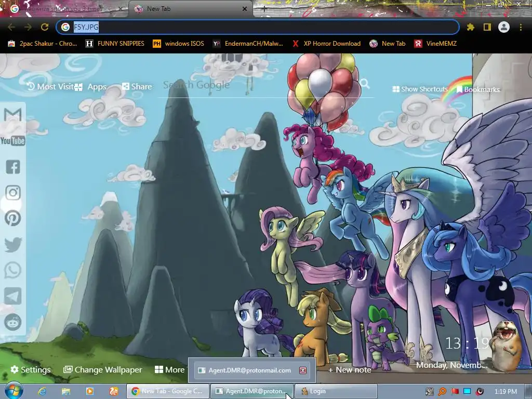Open Gmail from the sidebar

[x=13, y=115]
